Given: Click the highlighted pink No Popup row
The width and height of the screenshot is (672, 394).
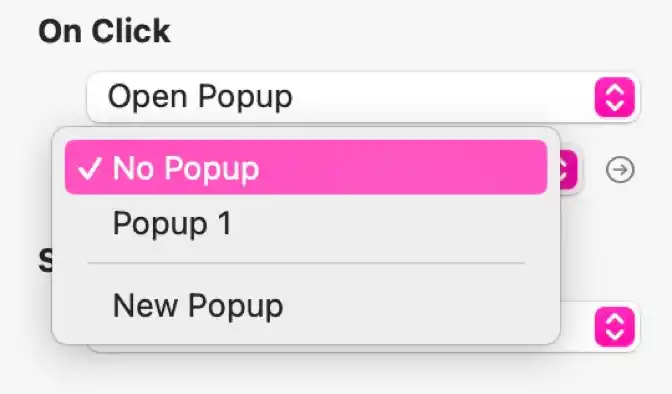Looking at the screenshot, I should 306,167.
